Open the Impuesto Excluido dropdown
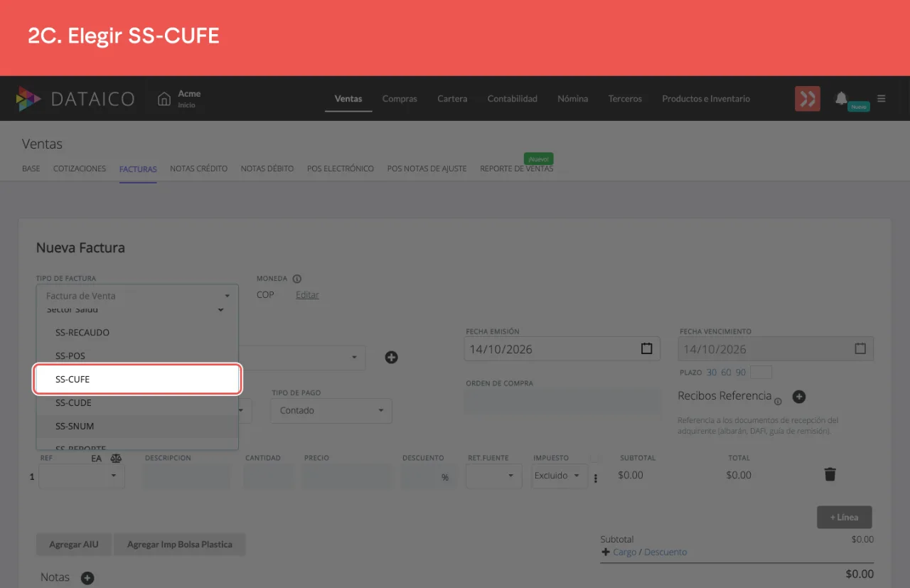Viewport: 910px width, 588px height. coord(560,476)
